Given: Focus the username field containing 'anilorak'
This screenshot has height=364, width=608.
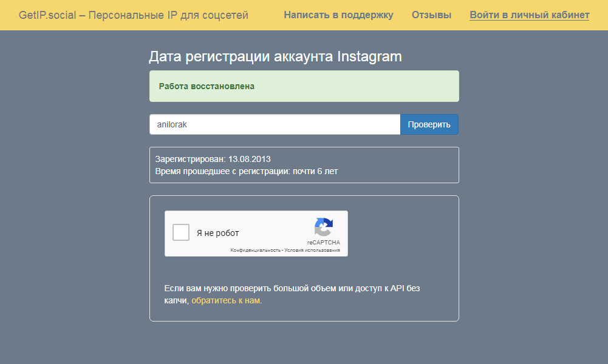Looking at the screenshot, I should point(275,124).
